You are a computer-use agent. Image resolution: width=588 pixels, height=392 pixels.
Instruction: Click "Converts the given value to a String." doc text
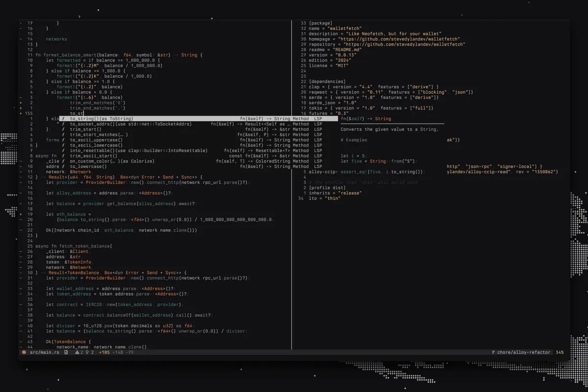tap(390, 129)
